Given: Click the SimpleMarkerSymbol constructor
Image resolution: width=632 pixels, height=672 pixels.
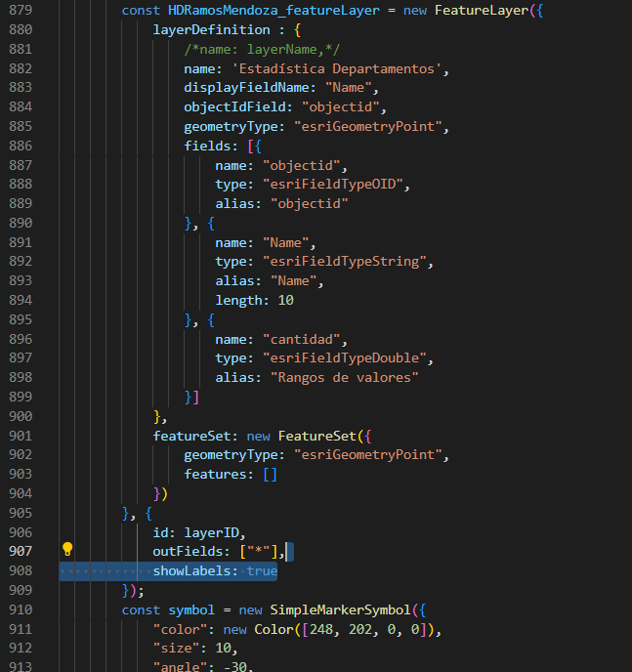Looking at the screenshot, I should point(340,609).
